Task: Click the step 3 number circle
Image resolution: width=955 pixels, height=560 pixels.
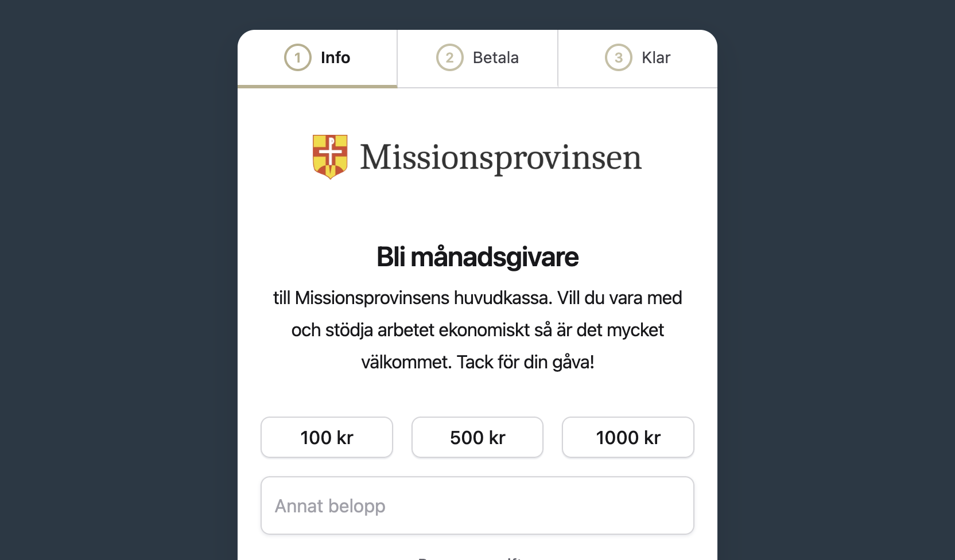Action: pyautogui.click(x=618, y=57)
